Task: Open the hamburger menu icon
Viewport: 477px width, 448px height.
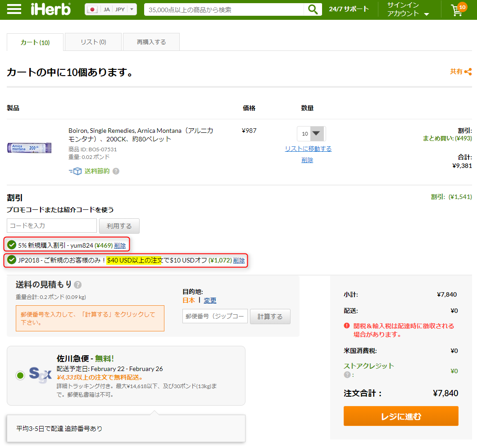Action: tap(14, 9)
